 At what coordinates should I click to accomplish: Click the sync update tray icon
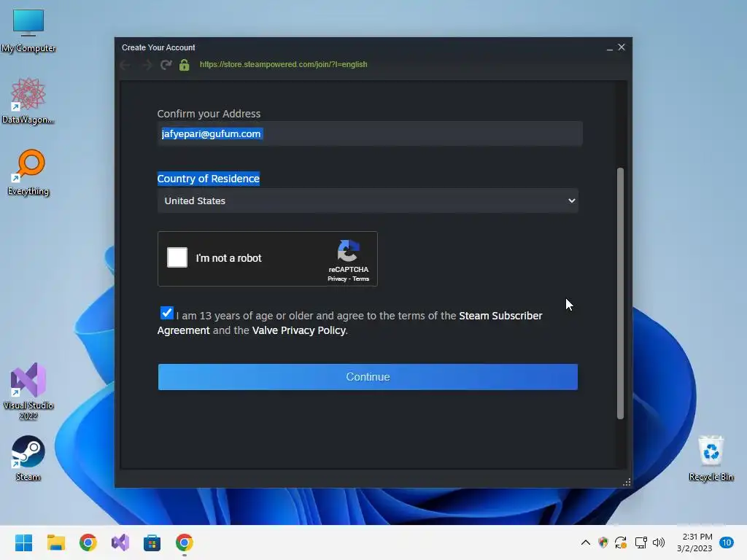[621, 542]
